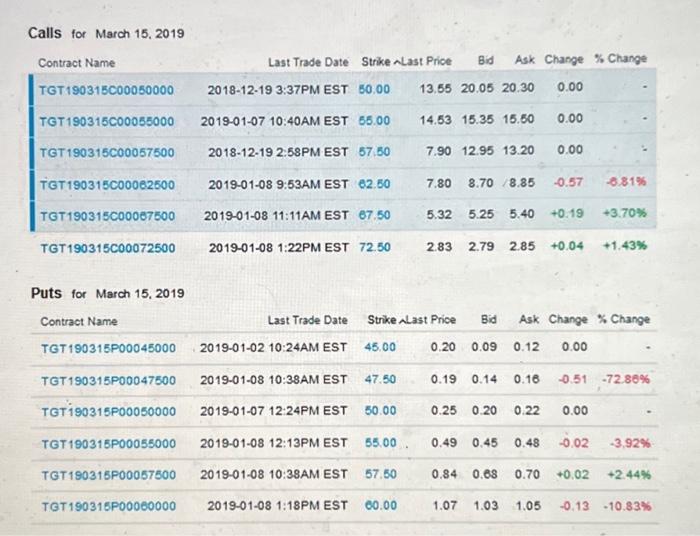Select the +1.43% change value

point(625,245)
